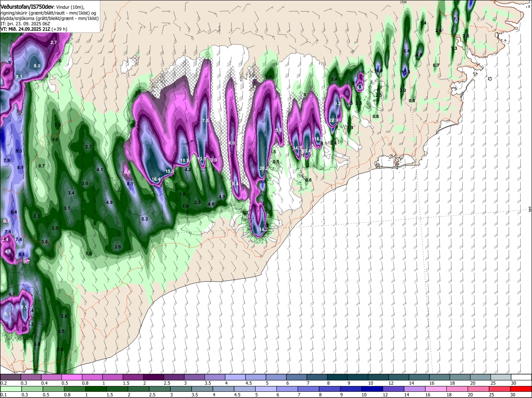Select the bright pink 0.5–0.8 snow legend swatch
The image size is (532, 398).
tap(71, 377)
